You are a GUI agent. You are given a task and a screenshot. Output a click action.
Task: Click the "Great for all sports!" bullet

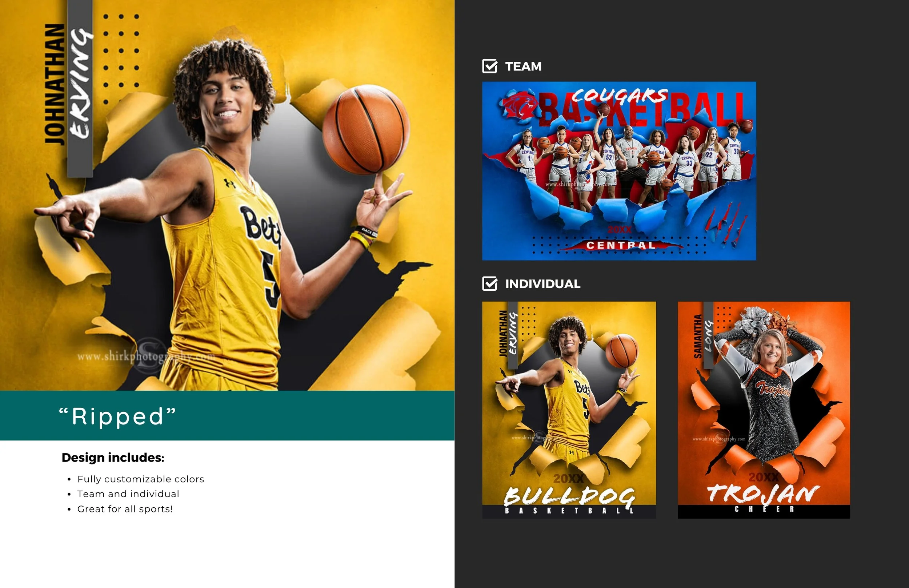point(124,509)
